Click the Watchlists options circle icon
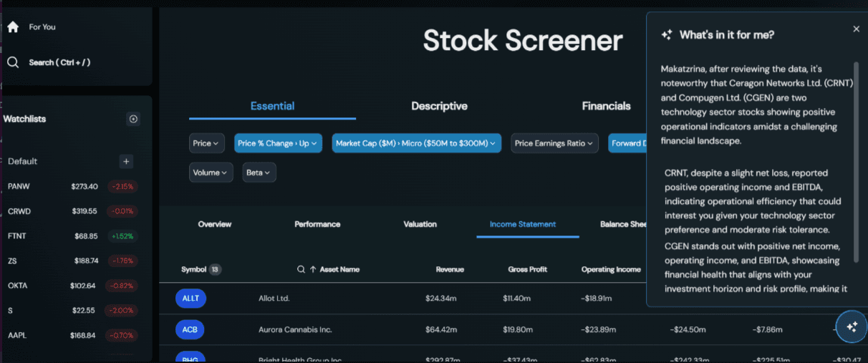Viewport: 868px width, 363px height. tap(133, 119)
